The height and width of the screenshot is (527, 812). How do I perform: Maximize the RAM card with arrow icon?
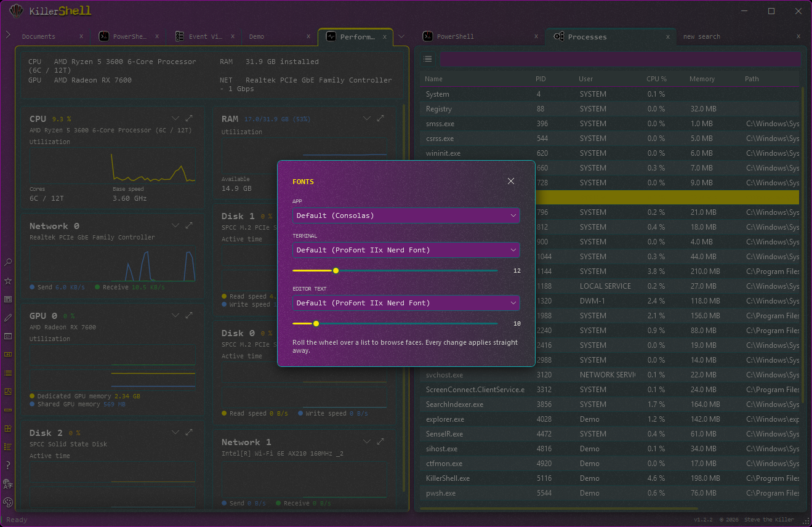pyautogui.click(x=380, y=118)
